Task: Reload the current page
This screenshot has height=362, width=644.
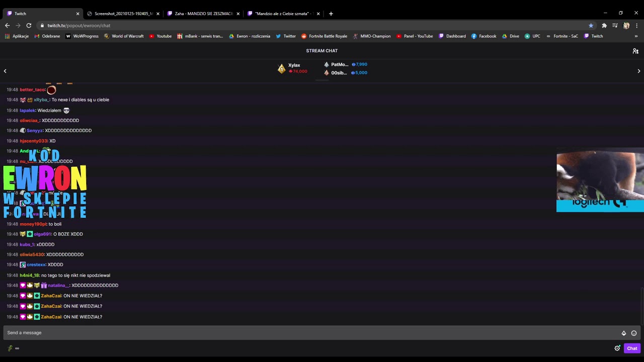Action: (x=29, y=25)
